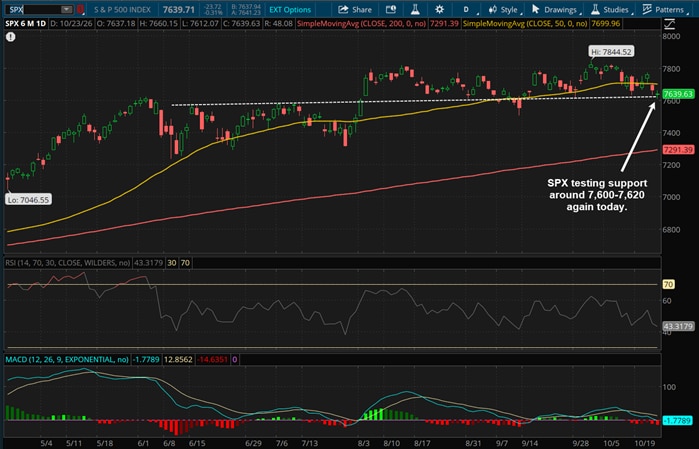Click the D: 10/23/26 date value
This screenshot has width=699, height=449.
pyautogui.click(x=71, y=23)
